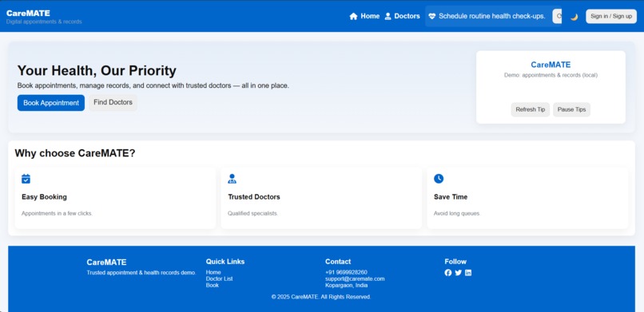Click the Find Doctors button
644x312 pixels.
pos(113,102)
